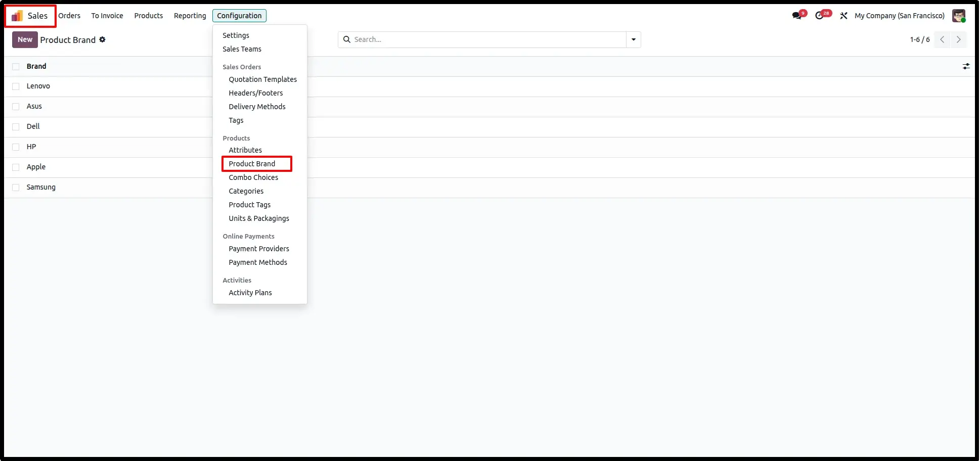
Task: Open Combo Choices entry
Action: click(x=253, y=177)
